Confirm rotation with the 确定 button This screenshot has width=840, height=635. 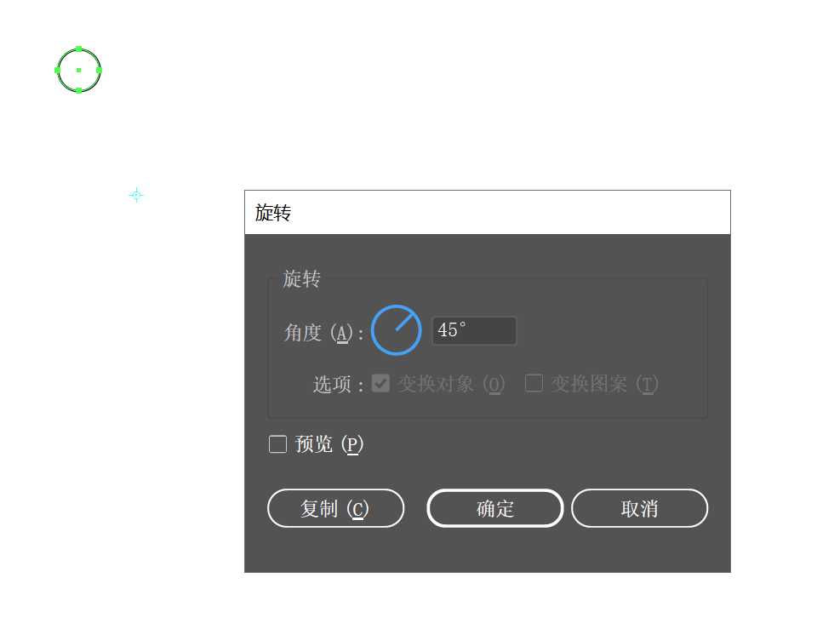click(495, 508)
